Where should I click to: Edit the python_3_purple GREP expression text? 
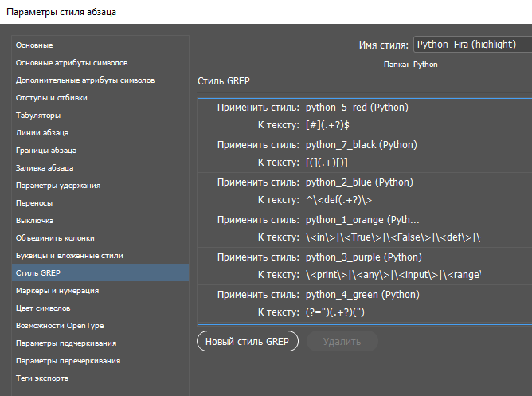[394, 274]
